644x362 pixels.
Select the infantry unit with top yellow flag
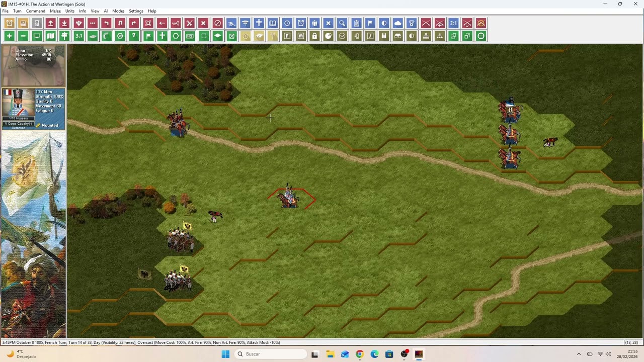click(x=180, y=238)
